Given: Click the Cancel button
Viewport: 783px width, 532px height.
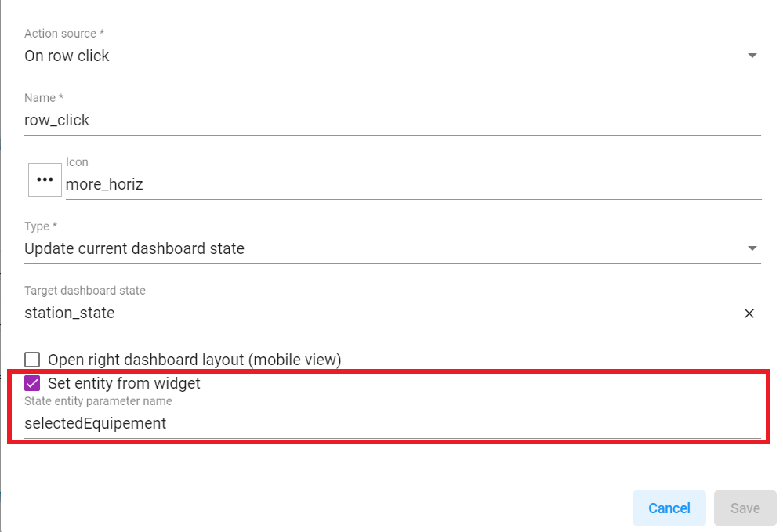Looking at the screenshot, I should 669,508.
